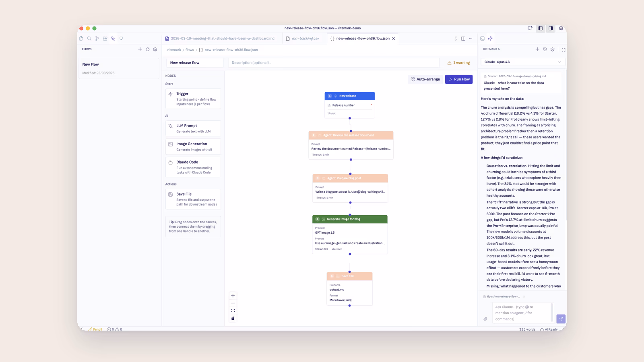Show the 1 warning indicator
This screenshot has width=644, height=362.
click(458, 63)
